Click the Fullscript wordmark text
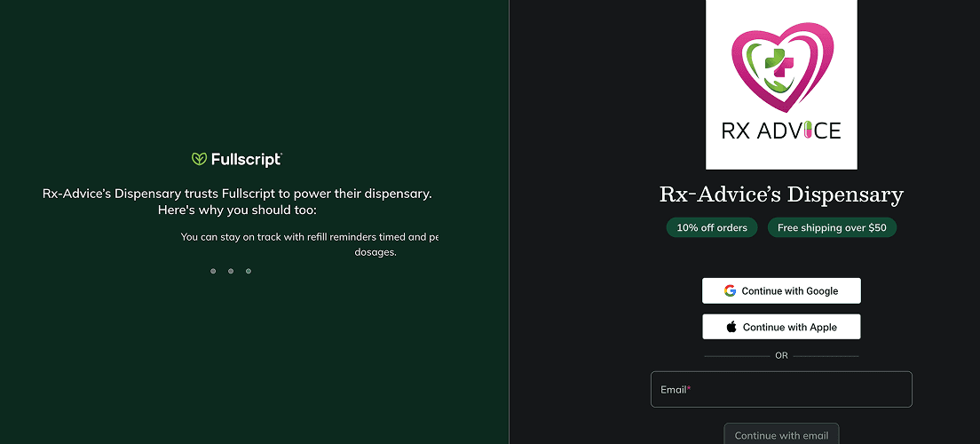The image size is (980, 444). point(246,160)
